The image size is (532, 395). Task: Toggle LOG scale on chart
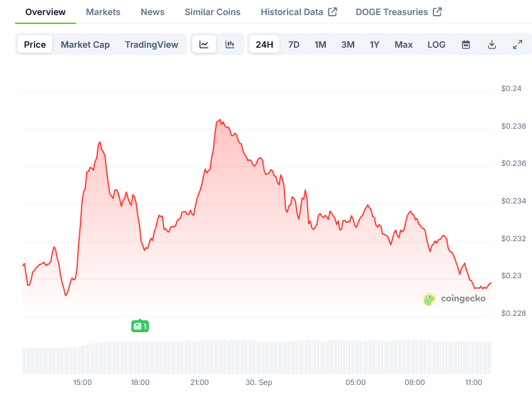437,45
